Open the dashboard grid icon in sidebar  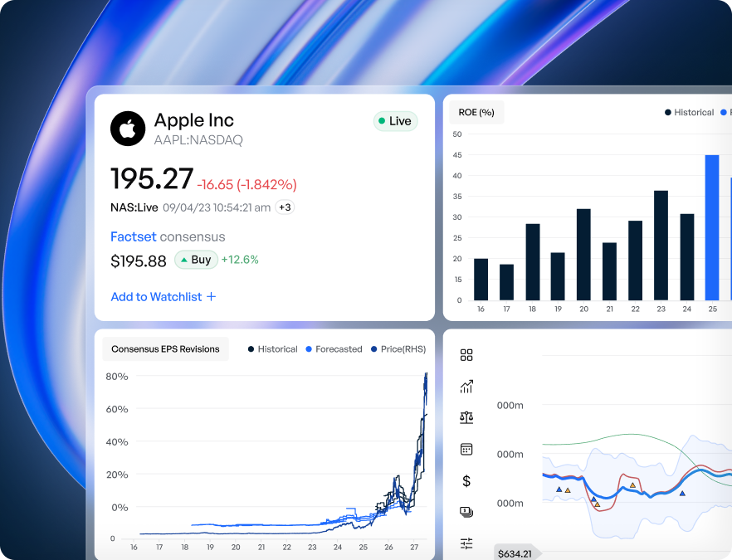pyautogui.click(x=466, y=355)
